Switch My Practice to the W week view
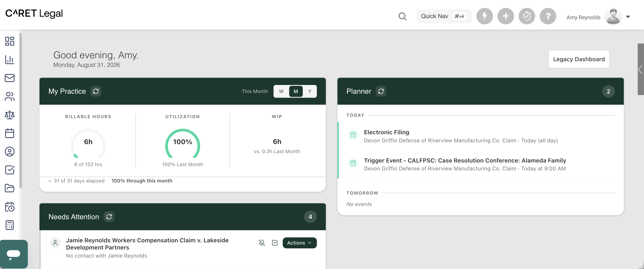Screen dimensions: 644x269 [281, 91]
